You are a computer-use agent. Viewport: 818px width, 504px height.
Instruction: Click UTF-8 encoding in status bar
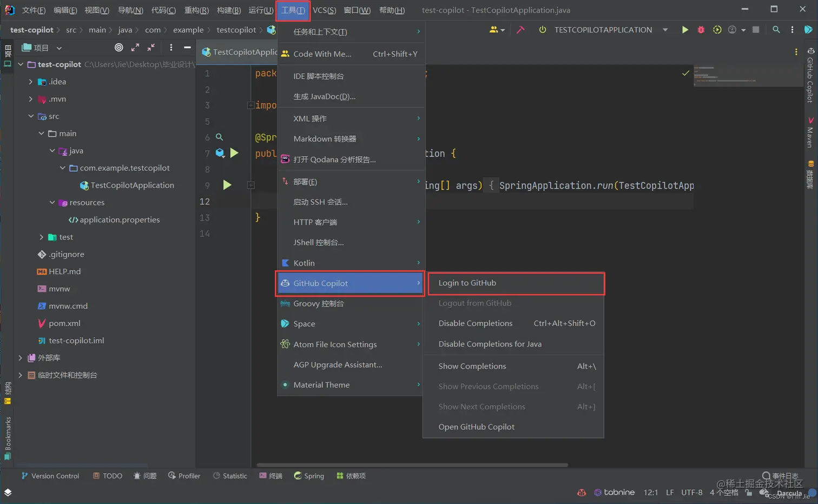pos(691,493)
